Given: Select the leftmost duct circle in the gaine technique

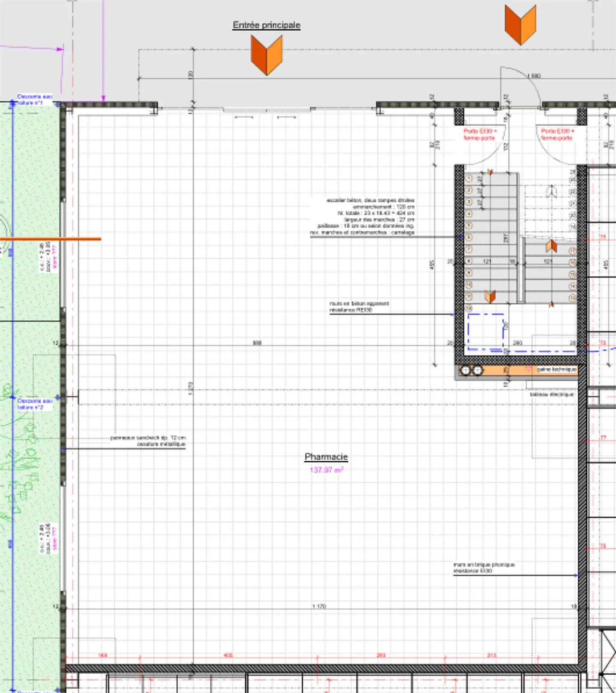Looking at the screenshot, I should (465, 370).
